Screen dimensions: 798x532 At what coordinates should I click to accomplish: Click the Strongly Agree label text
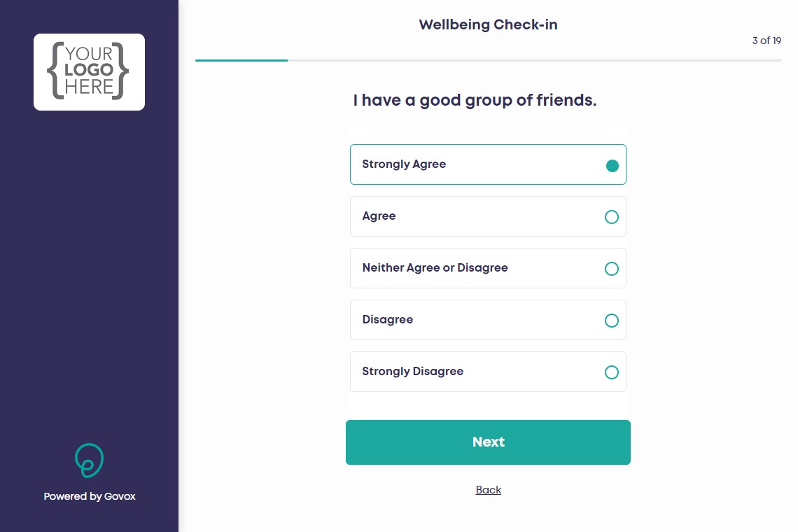point(404,164)
